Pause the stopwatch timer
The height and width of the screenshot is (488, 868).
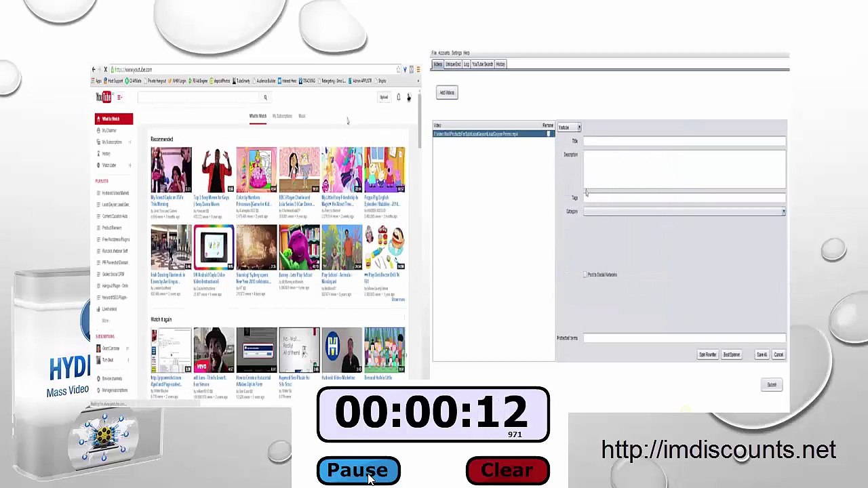coord(358,470)
